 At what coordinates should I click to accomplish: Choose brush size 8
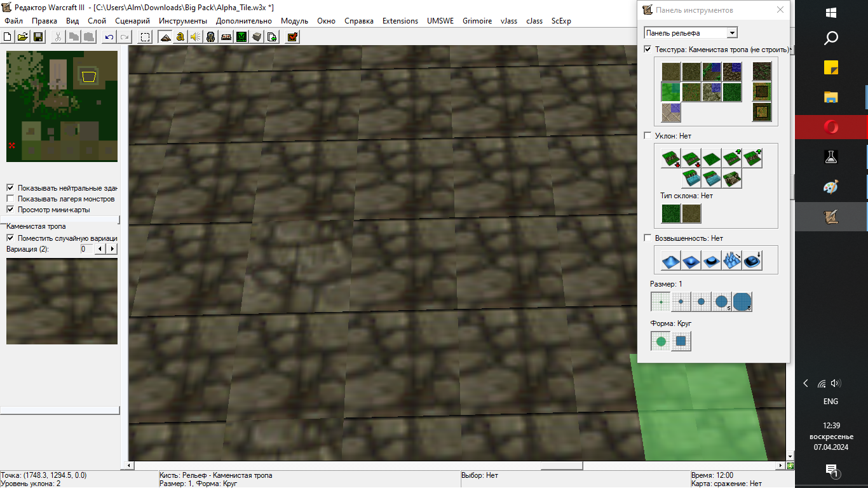(x=742, y=302)
